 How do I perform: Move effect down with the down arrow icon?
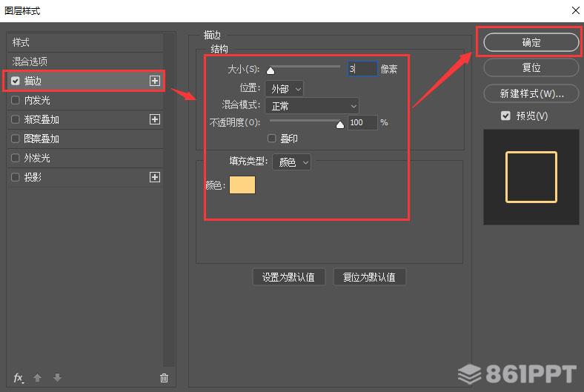(57, 378)
